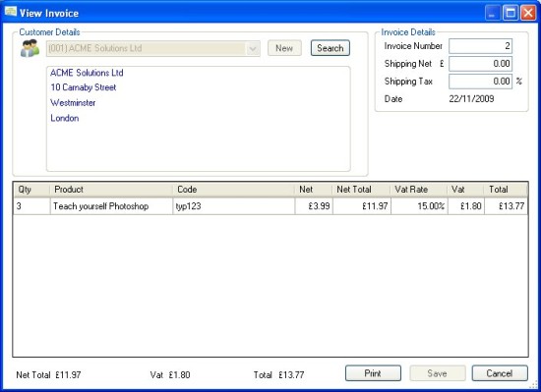Cancel the invoice view

[x=500, y=373]
